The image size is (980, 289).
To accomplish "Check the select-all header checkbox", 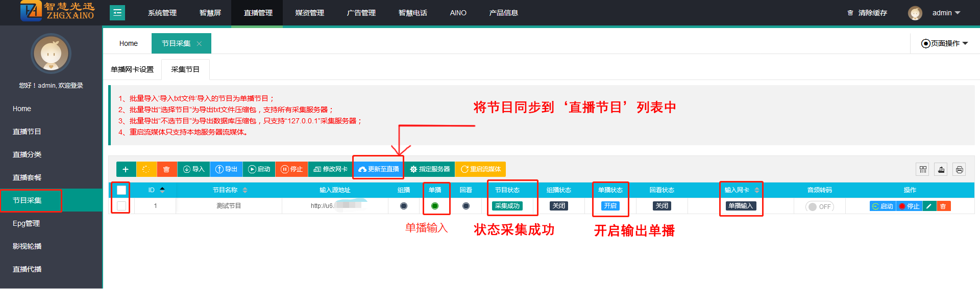I will 121,190.
